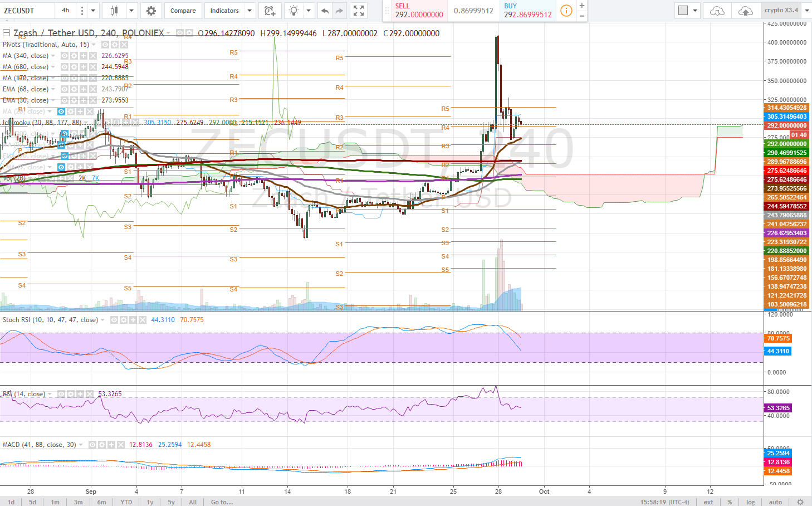Screen dimensions: 812x506
Task: Toggle log scale button
Action: coord(751,502)
